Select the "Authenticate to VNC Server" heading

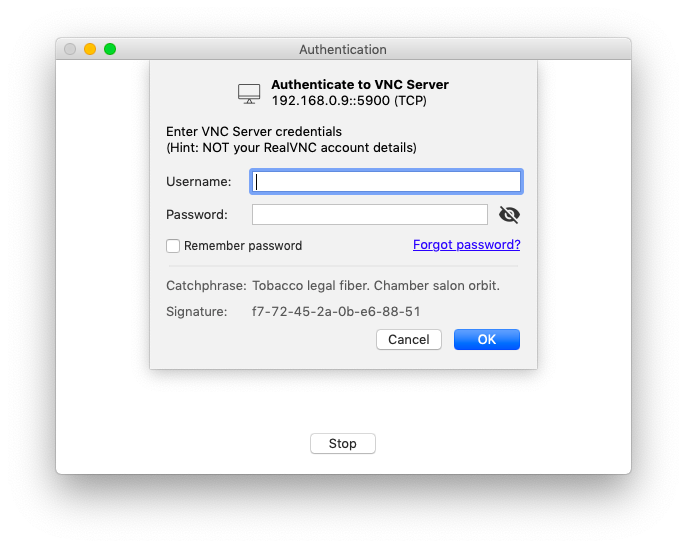click(x=360, y=85)
